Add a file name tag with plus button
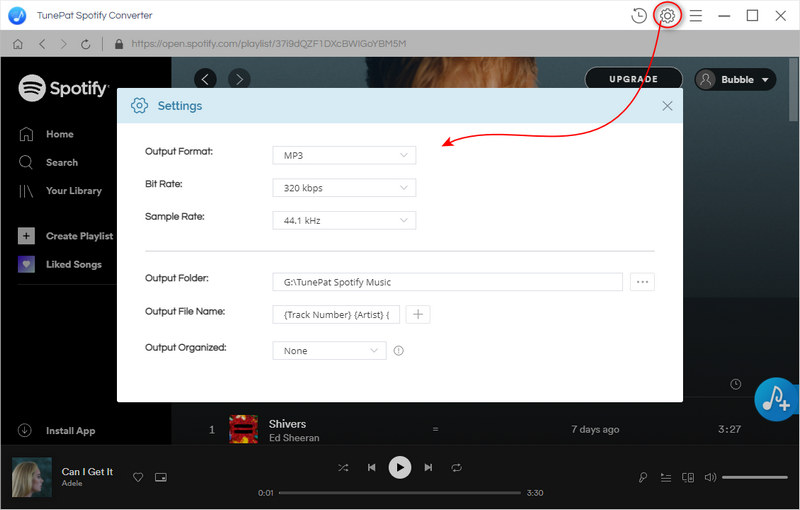Viewport: 800px width, 510px height. pyautogui.click(x=418, y=315)
